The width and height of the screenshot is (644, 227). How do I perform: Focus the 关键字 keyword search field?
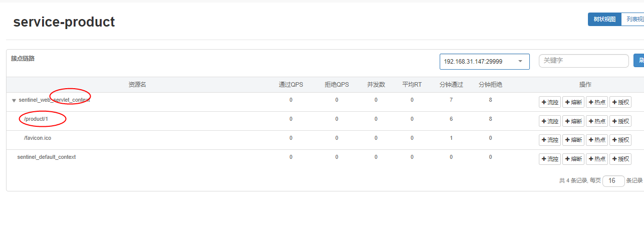pyautogui.click(x=583, y=61)
